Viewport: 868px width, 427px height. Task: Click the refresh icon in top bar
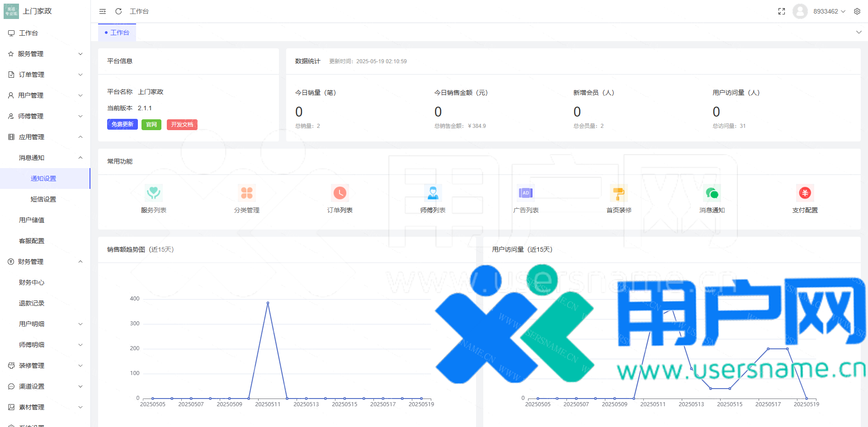click(118, 11)
